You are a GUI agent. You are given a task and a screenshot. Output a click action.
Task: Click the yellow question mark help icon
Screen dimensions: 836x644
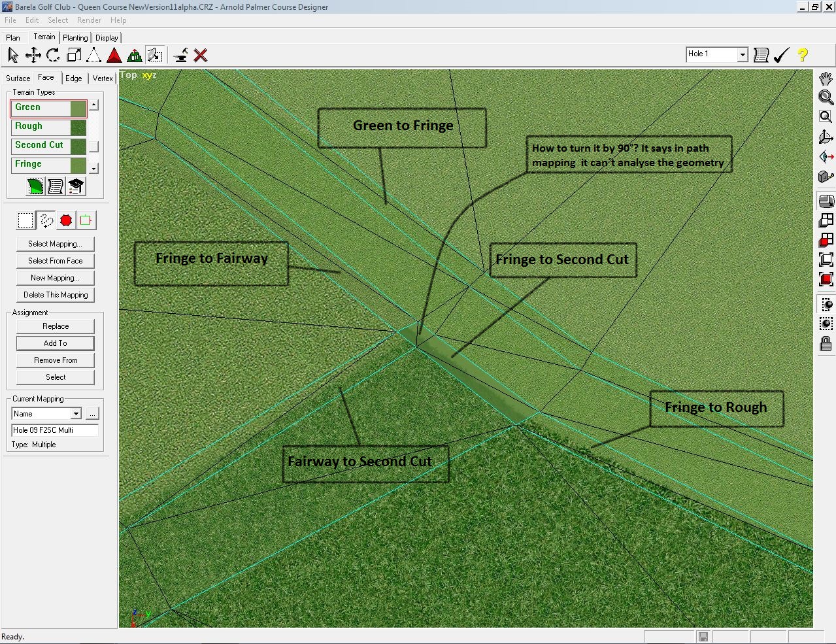803,55
